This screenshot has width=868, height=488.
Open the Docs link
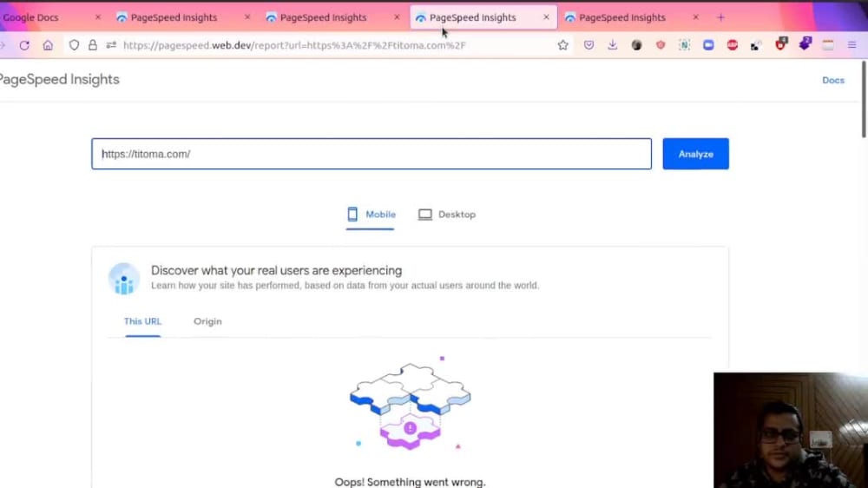tap(833, 80)
